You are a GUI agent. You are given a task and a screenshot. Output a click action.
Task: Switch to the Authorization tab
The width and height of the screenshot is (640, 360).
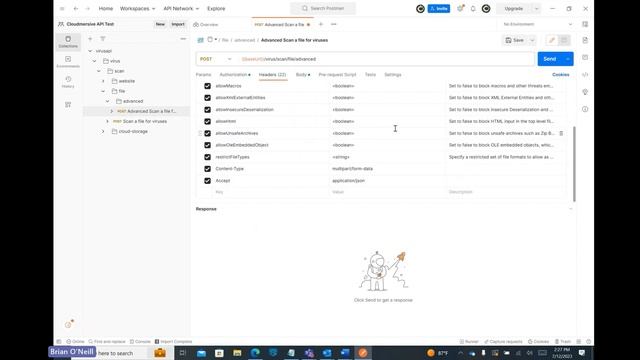235,75
